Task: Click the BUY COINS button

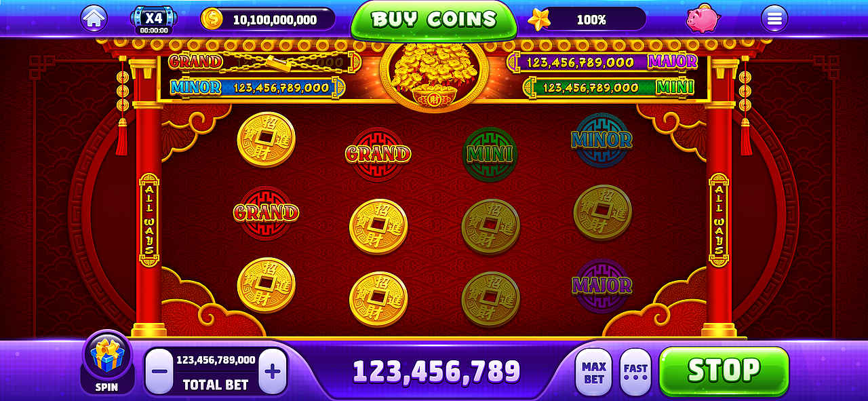Action: pyautogui.click(x=434, y=20)
